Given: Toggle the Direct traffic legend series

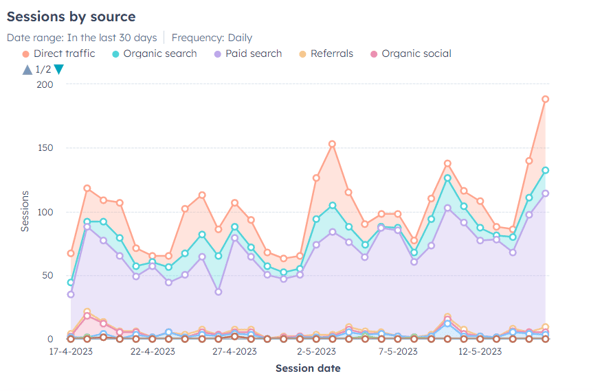Looking at the screenshot, I should pos(59,54).
